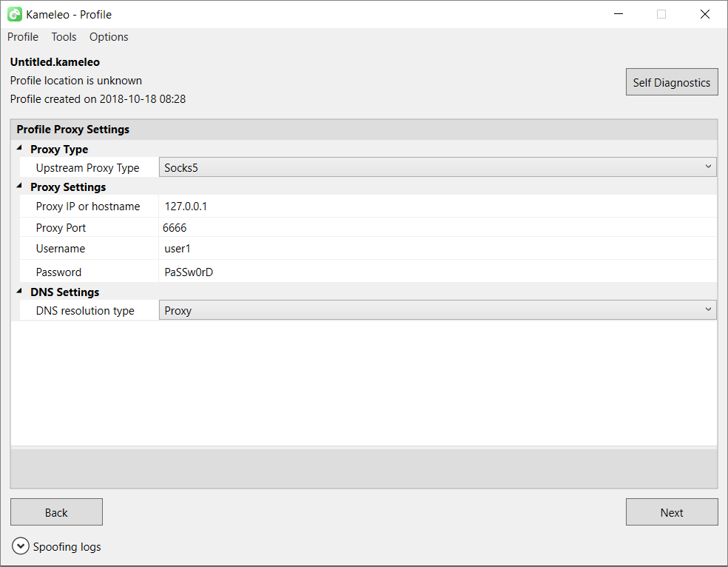Minimize the Kameleo window
The height and width of the screenshot is (567, 728).
point(619,14)
